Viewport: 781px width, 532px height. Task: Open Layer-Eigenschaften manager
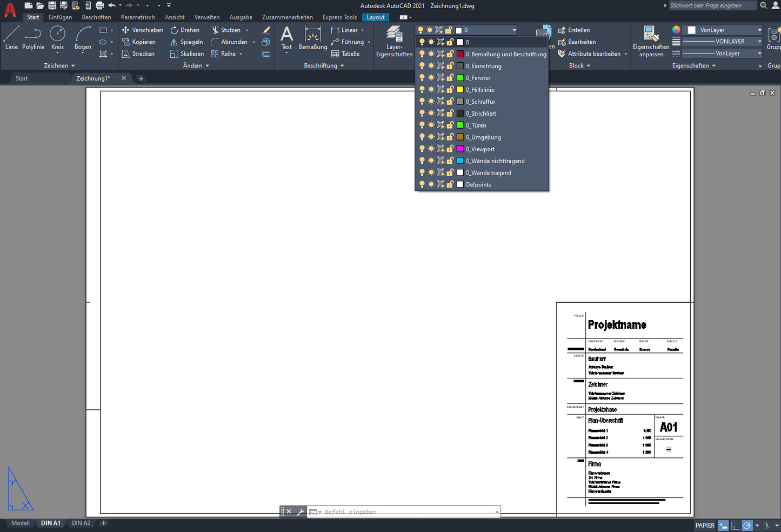394,42
